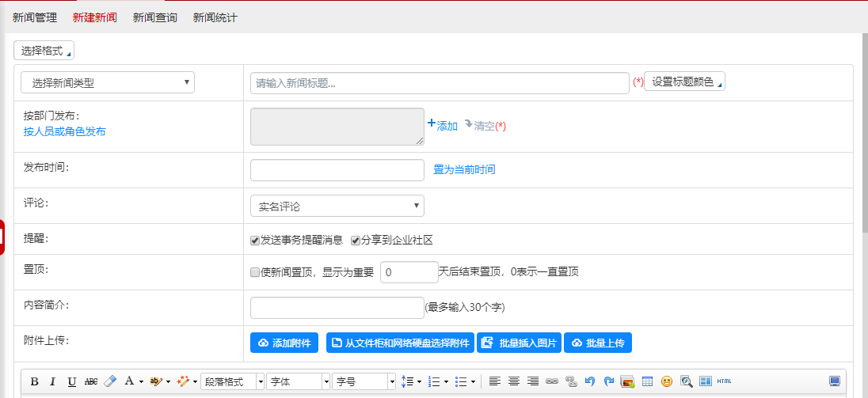The width and height of the screenshot is (868, 398).
Task: Insert a table using the table icon
Action: pyautogui.click(x=647, y=381)
